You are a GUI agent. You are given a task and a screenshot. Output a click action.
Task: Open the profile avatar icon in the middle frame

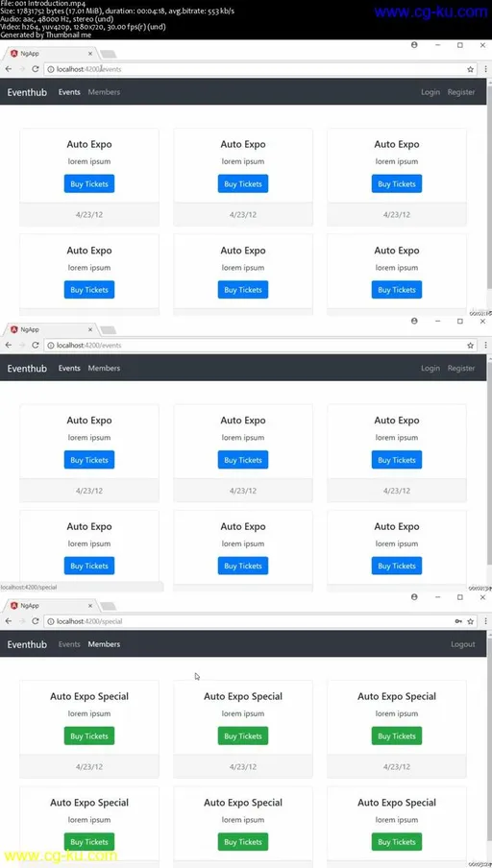[414, 321]
